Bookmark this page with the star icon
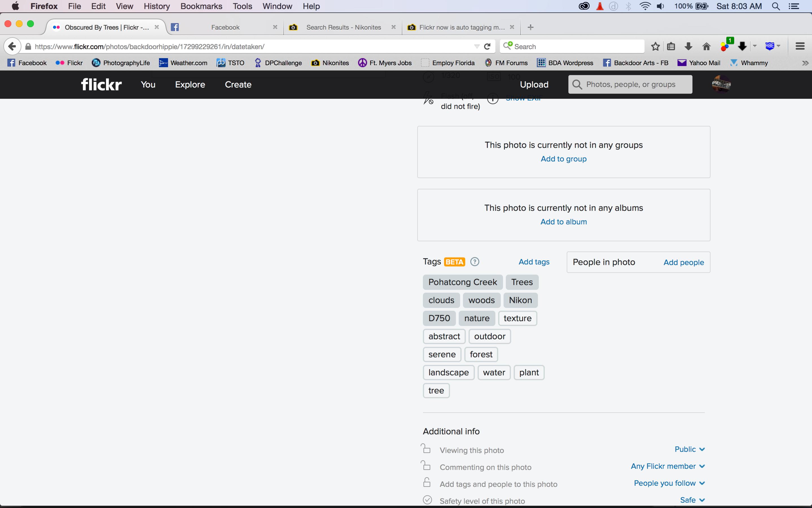This screenshot has height=508, width=812. pyautogui.click(x=655, y=46)
